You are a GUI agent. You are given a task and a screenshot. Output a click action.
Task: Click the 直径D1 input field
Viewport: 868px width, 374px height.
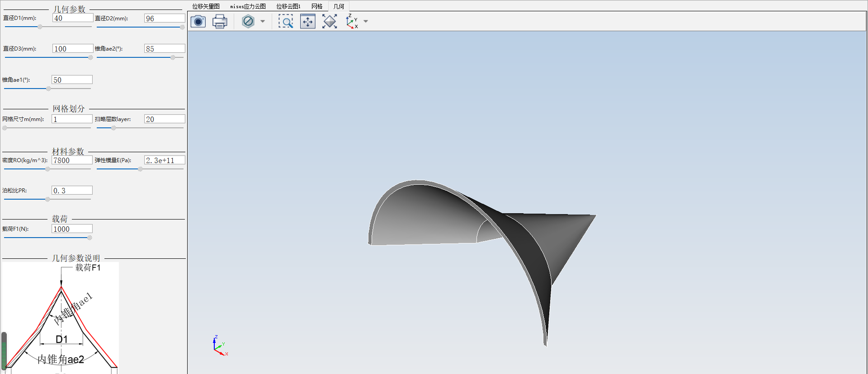click(x=73, y=18)
